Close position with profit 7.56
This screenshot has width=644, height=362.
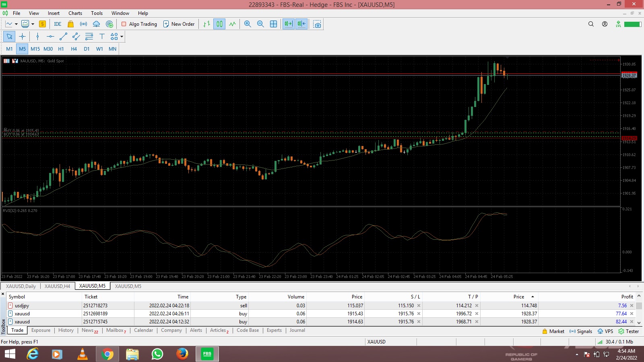point(632,306)
